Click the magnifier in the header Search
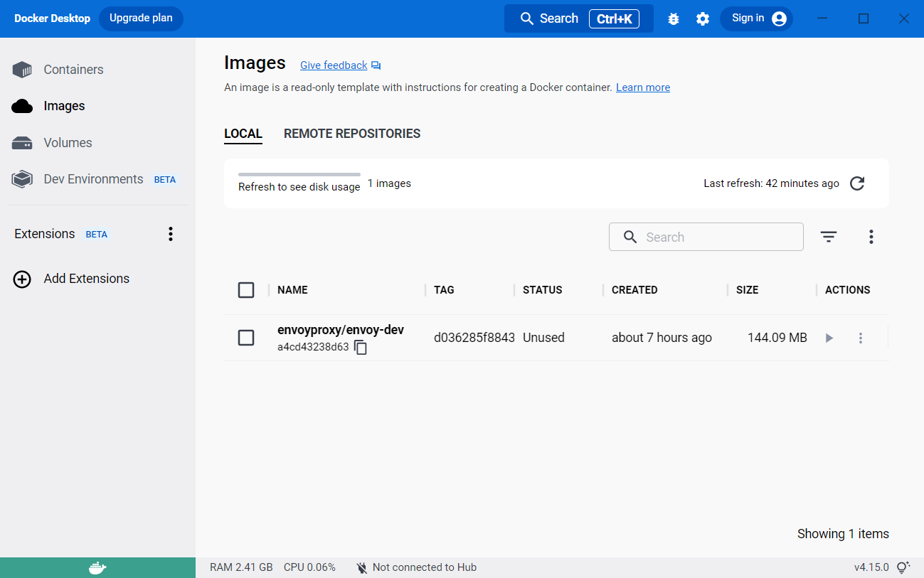 [x=527, y=18]
